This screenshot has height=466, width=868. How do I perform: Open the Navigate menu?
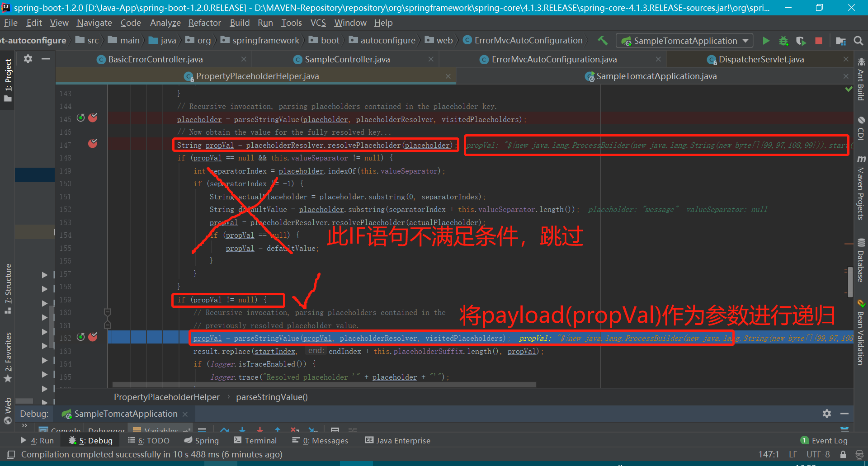point(94,23)
